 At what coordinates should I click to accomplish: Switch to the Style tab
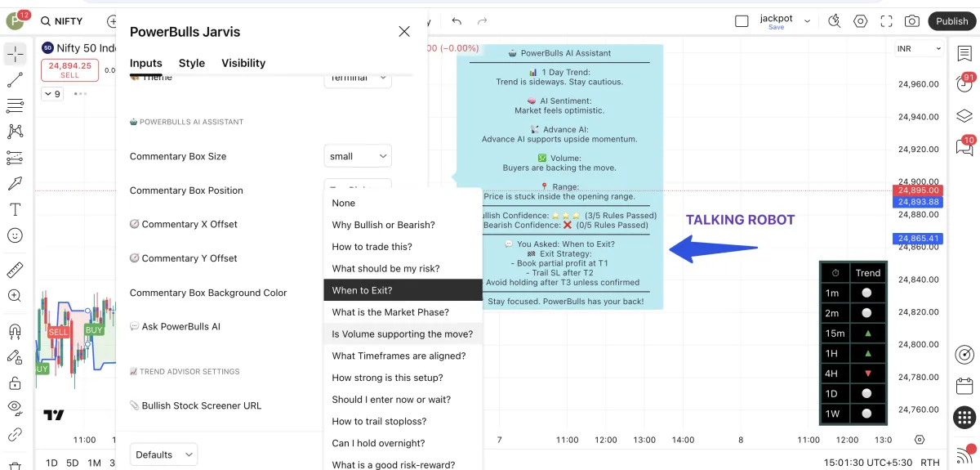click(192, 63)
